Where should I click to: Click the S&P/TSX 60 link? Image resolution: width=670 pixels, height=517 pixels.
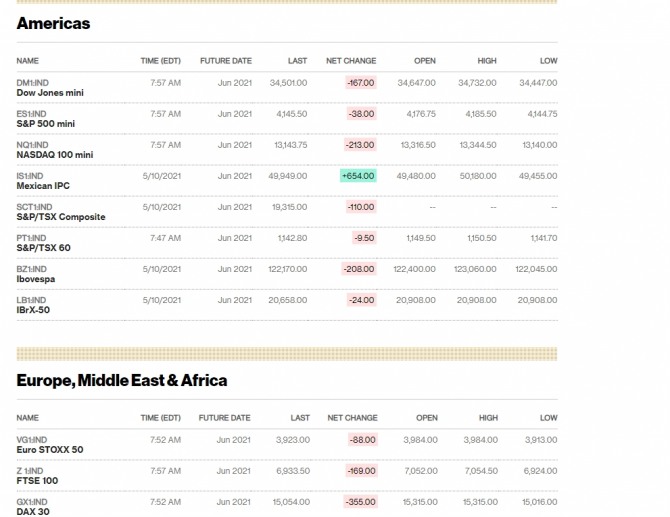[43, 248]
